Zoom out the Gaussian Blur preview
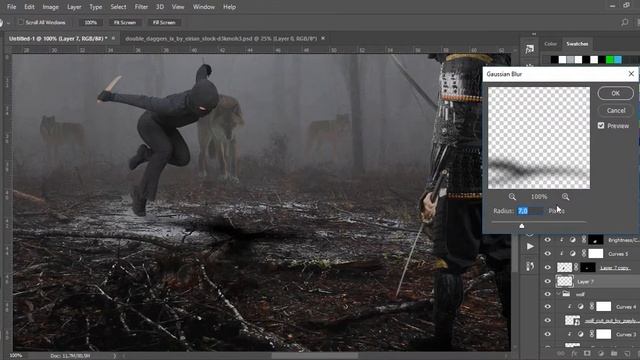 (512, 197)
